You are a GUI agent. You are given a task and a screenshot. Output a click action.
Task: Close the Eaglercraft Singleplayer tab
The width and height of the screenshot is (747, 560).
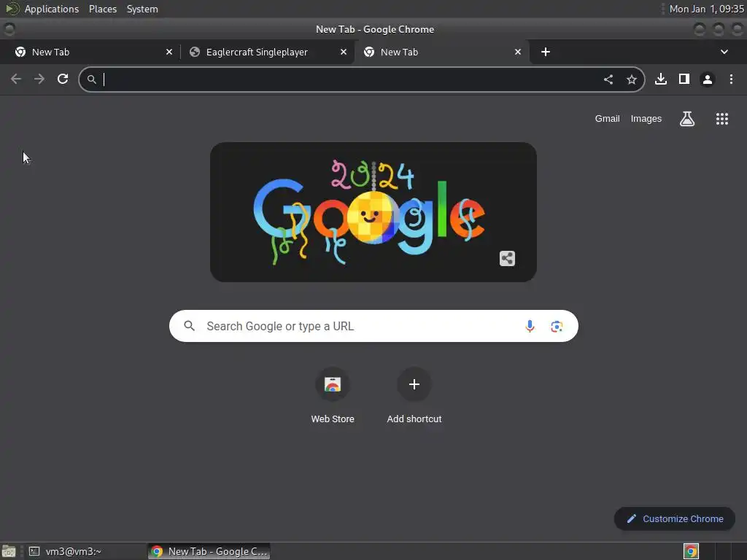(344, 52)
